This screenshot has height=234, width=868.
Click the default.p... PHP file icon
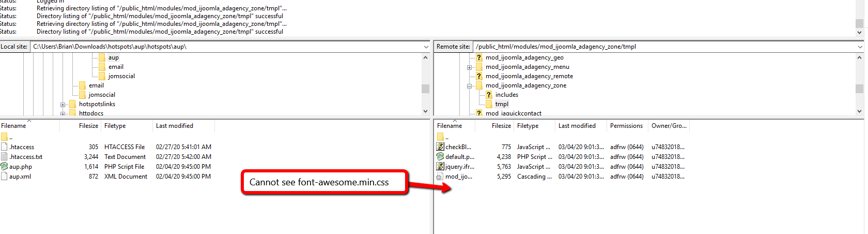coord(440,157)
